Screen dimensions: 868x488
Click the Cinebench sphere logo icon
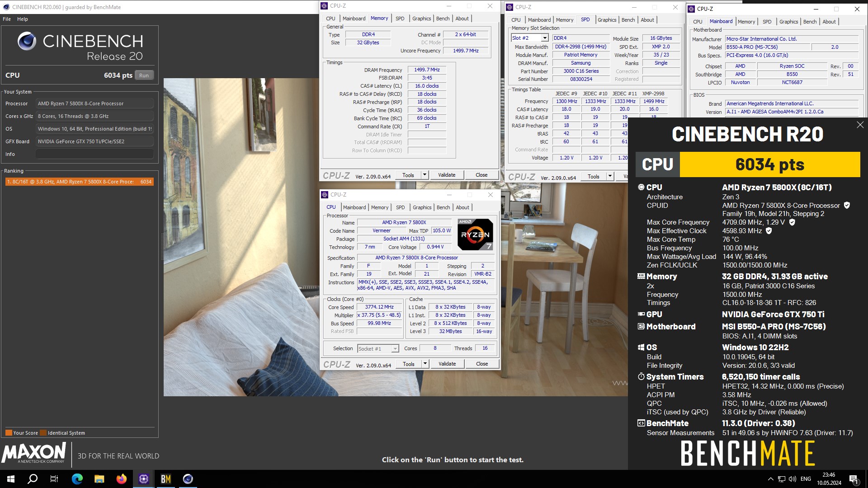(x=27, y=41)
